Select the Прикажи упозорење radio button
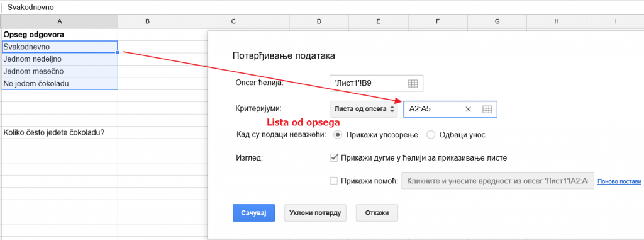The width and height of the screenshot is (644, 240). click(x=338, y=135)
